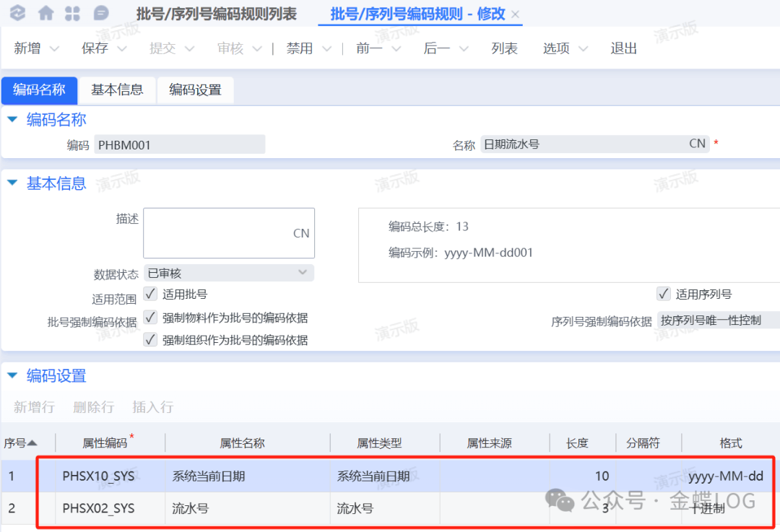Sort by 序号 column arrow icon
Screen dimensions: 780x532
point(32,443)
